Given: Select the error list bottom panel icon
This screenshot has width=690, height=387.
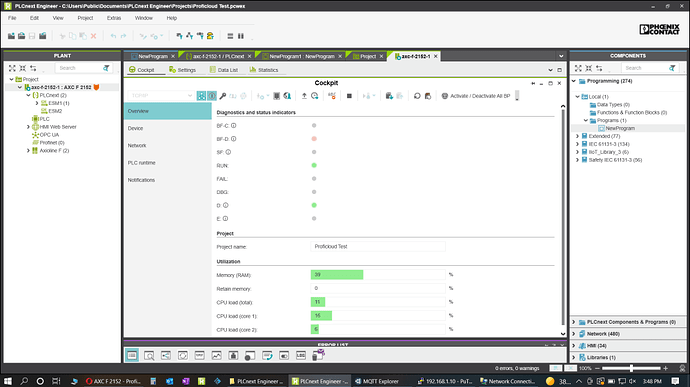Looking at the screenshot, I should pyautogui.click(x=132, y=355).
